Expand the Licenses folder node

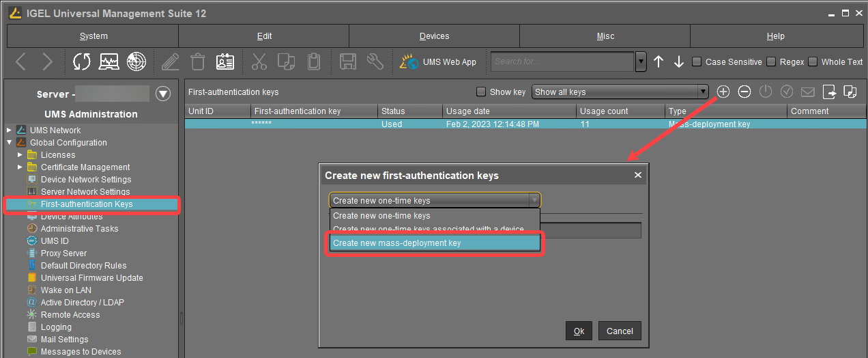(x=20, y=155)
